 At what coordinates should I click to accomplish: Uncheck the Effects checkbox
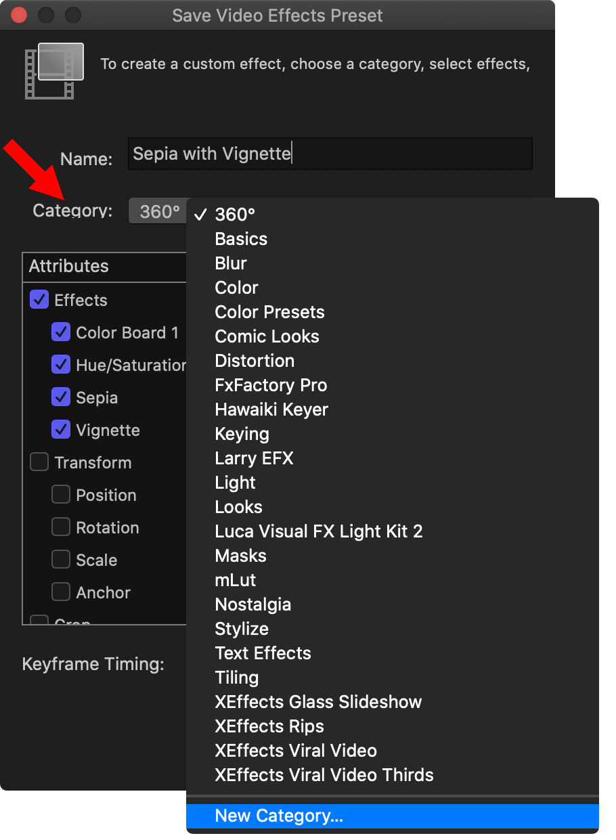pos(39,300)
